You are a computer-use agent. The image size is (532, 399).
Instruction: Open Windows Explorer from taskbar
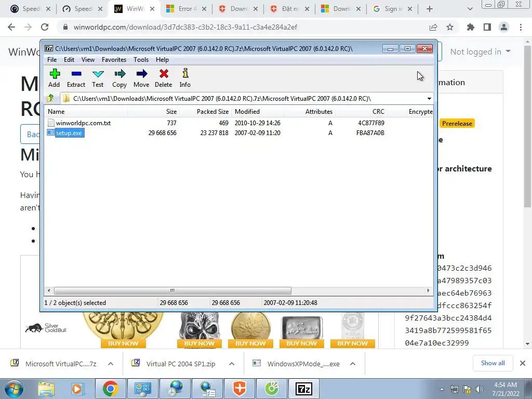[x=46, y=389]
